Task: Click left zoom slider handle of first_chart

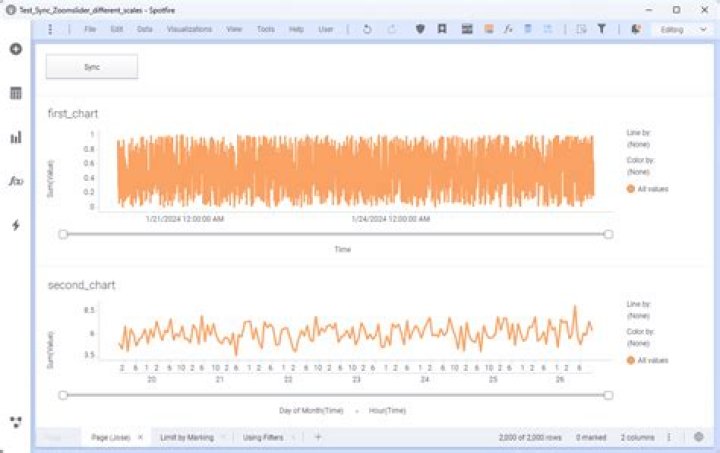Action: [63, 235]
